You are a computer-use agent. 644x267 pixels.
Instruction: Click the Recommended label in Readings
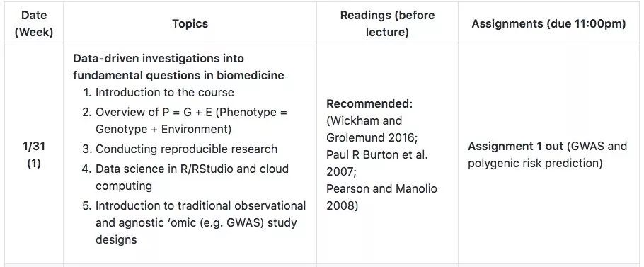tap(369, 103)
